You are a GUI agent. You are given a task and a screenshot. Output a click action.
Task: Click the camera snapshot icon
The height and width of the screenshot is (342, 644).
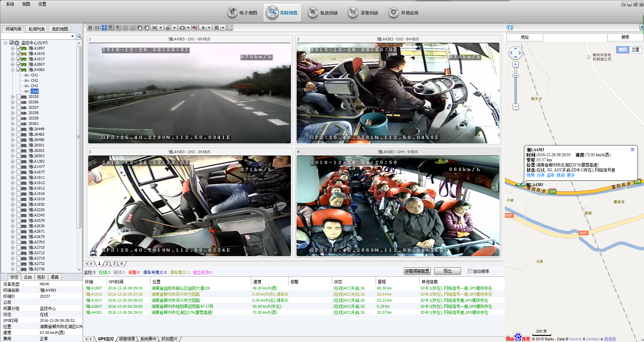(182, 28)
